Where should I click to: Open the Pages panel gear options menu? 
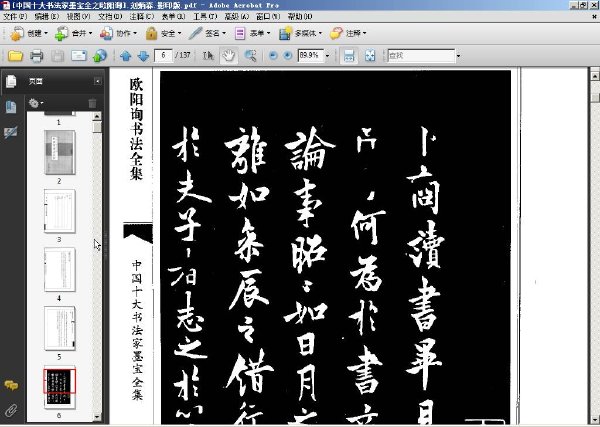[x=36, y=103]
